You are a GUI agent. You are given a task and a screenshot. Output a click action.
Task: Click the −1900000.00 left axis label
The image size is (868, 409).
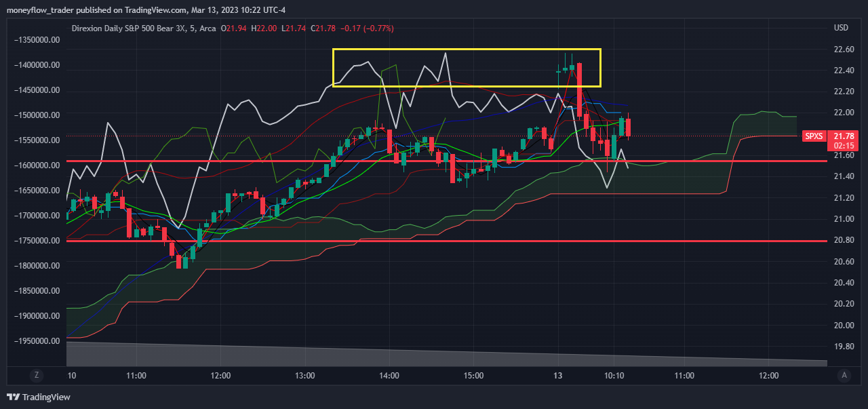click(x=37, y=316)
